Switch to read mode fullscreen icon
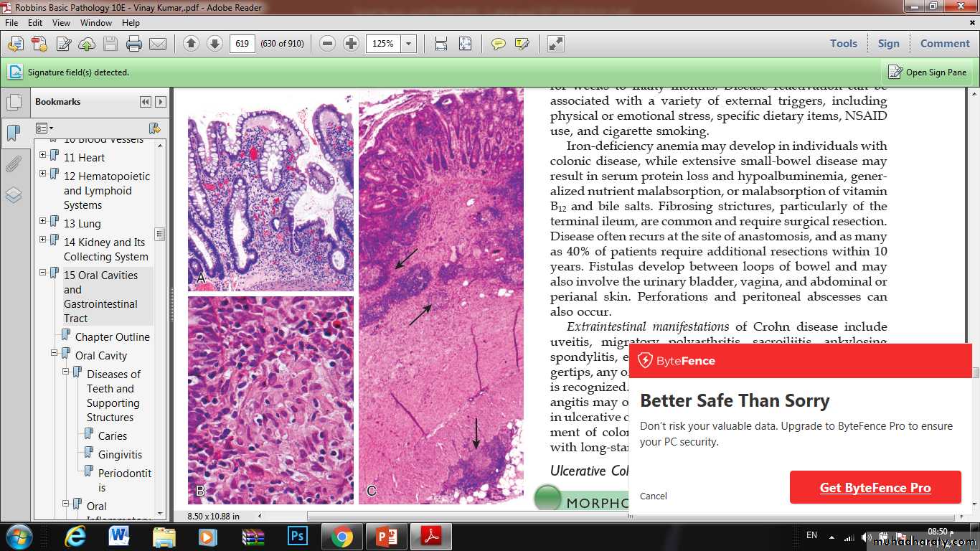This screenshot has width=980, height=551. point(555,44)
